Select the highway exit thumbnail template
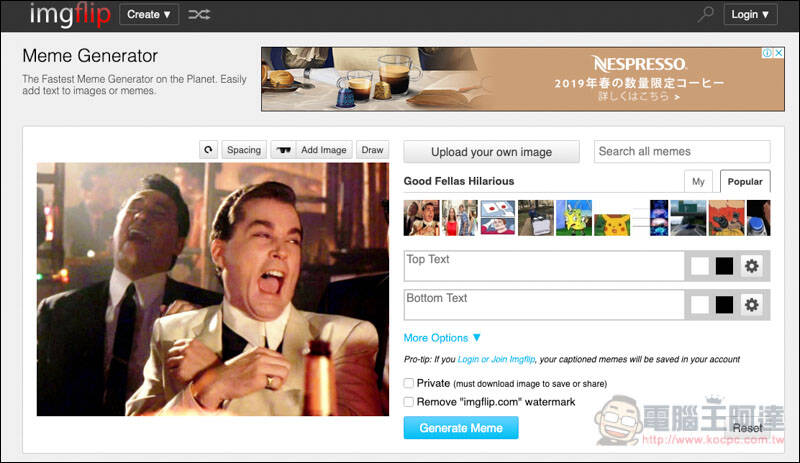This screenshot has width=800, height=463. (688, 218)
